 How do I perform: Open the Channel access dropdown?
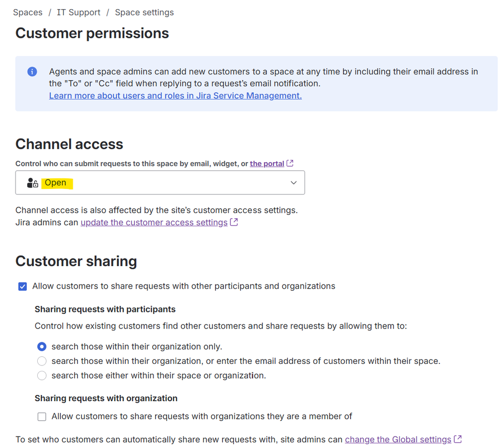[160, 182]
